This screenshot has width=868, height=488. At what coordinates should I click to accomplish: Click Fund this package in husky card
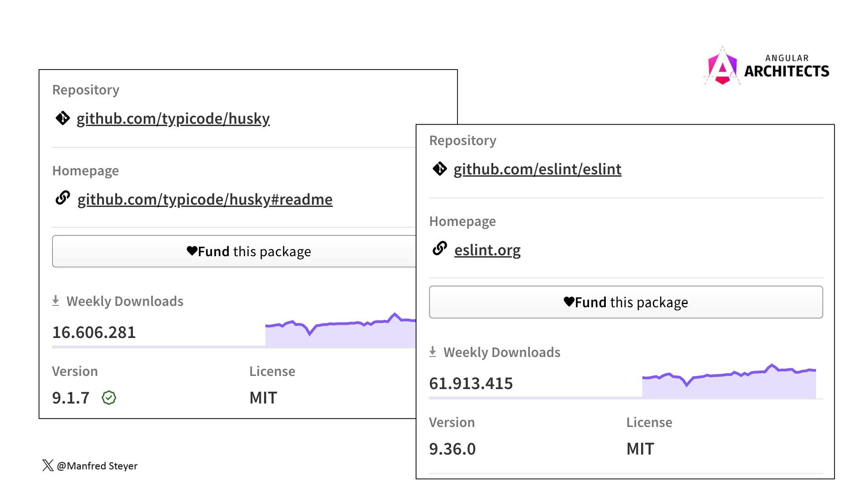click(234, 251)
